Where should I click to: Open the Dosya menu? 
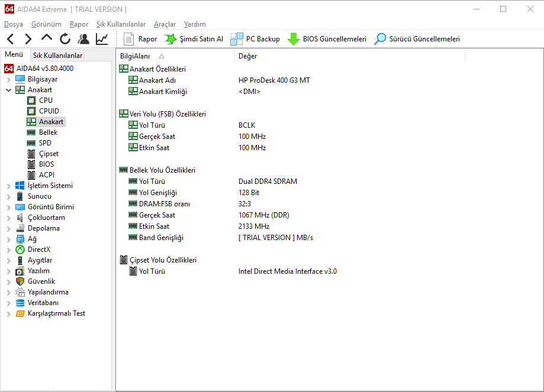14,24
